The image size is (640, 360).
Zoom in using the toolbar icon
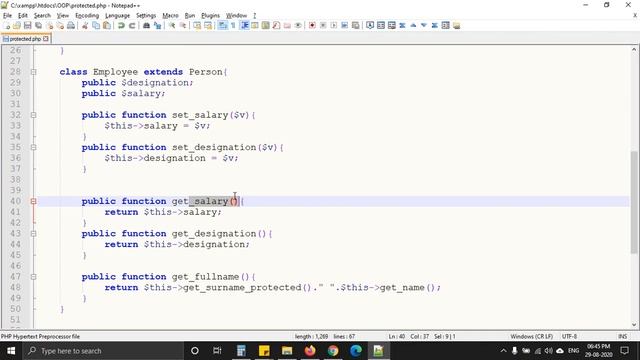tap(172, 25)
